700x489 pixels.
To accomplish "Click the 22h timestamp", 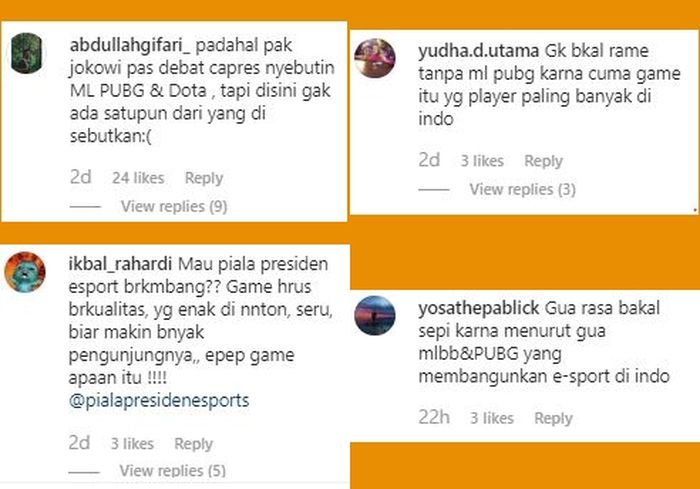I will [434, 417].
